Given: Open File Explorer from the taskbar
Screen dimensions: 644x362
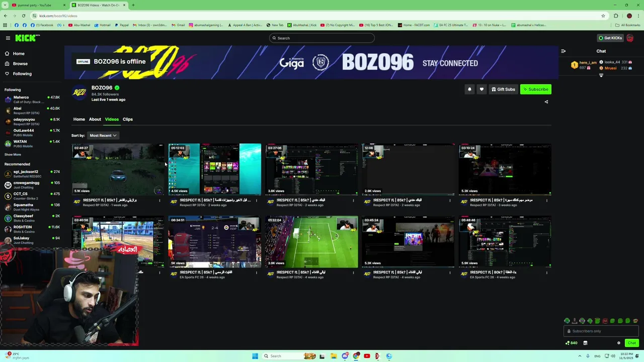Looking at the screenshot, I should [333, 356].
